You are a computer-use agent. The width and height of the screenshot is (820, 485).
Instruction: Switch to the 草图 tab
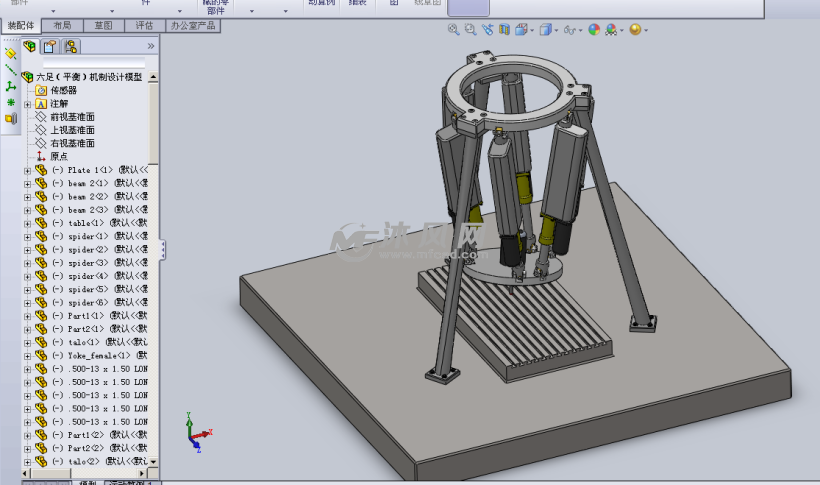103,25
